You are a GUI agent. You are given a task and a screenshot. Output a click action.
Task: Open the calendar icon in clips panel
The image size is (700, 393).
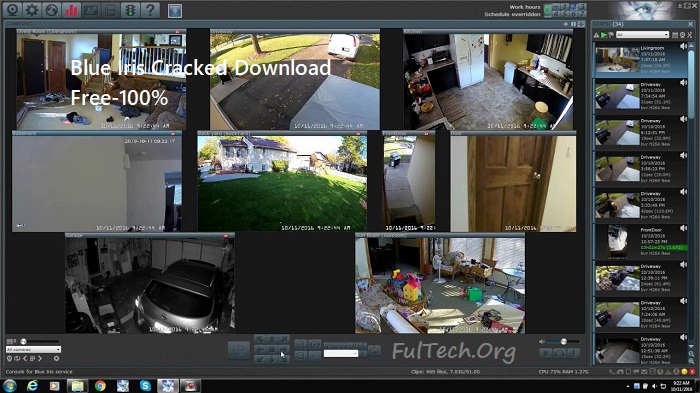click(675, 35)
